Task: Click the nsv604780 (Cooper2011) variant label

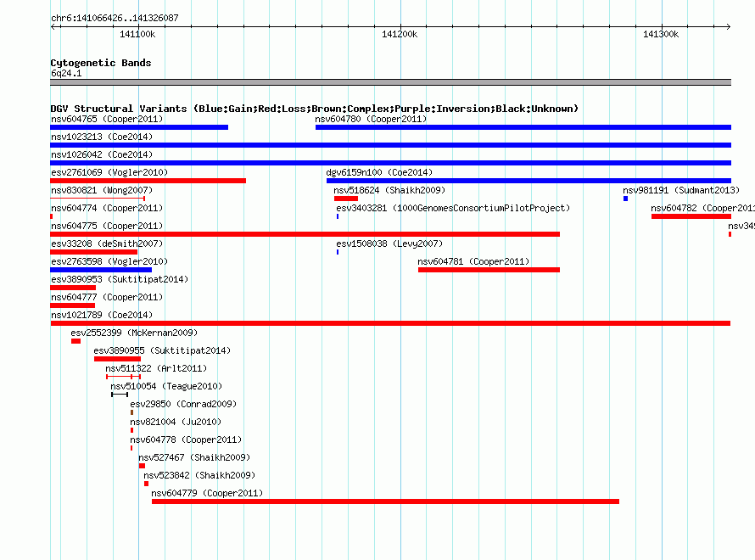Action: [371, 119]
